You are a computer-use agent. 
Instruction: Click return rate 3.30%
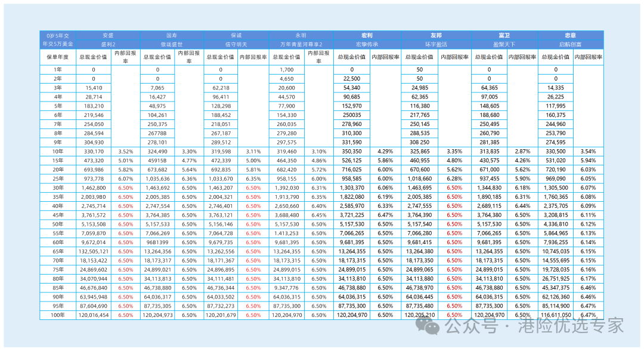[x=190, y=152]
